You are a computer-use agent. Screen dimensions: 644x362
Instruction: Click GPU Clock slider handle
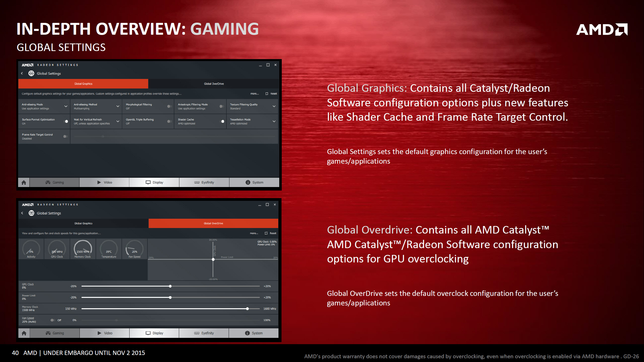click(170, 286)
